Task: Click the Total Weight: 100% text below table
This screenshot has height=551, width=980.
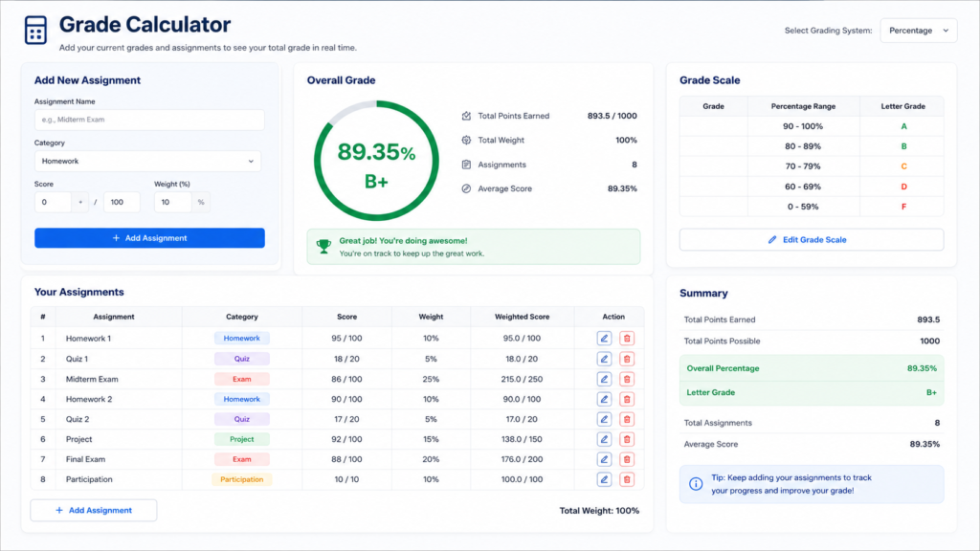Action: pyautogui.click(x=599, y=511)
